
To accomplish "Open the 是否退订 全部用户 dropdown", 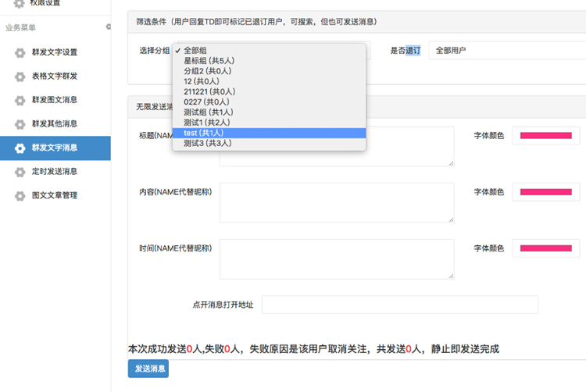I will coord(507,51).
